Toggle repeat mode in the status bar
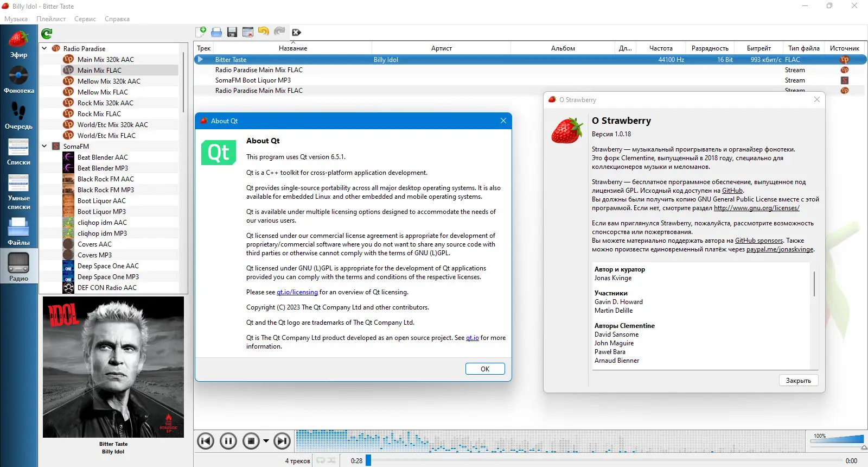This screenshot has height=467, width=868. [x=321, y=460]
